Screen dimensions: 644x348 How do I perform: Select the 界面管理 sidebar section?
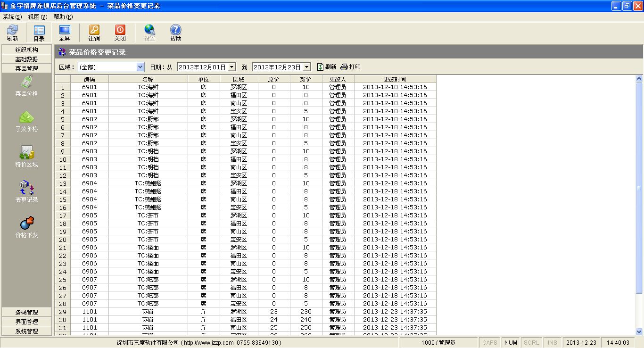coord(26,322)
